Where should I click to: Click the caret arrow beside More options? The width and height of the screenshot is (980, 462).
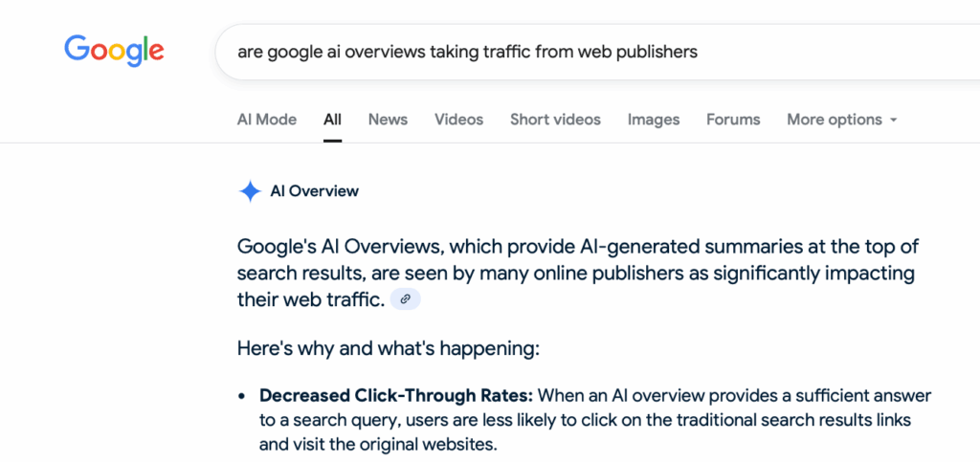pyautogui.click(x=894, y=121)
